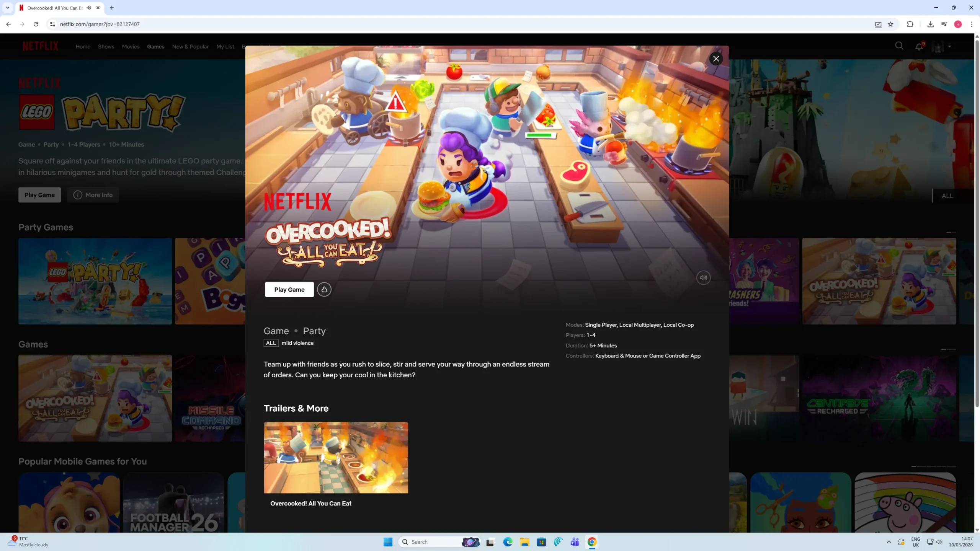Select Shows in the navigation menu
980x551 pixels.
point(106,46)
